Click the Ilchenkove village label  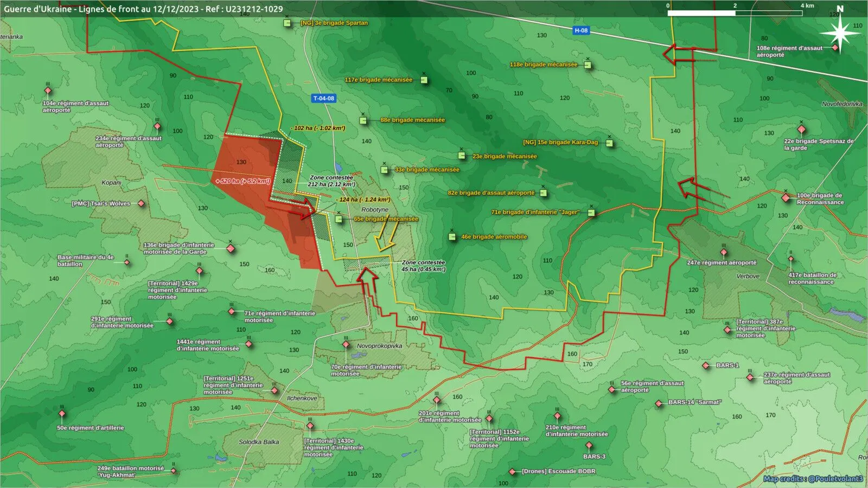[x=302, y=398]
